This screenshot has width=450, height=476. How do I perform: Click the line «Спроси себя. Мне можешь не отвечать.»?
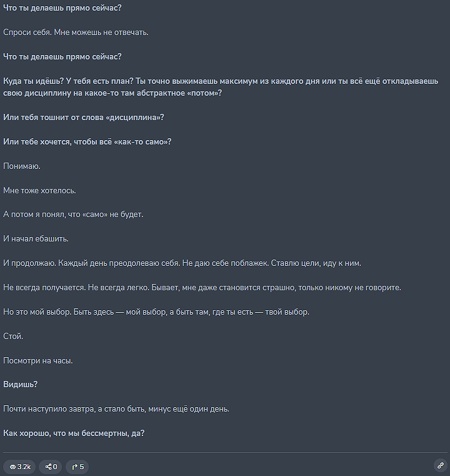(x=76, y=32)
